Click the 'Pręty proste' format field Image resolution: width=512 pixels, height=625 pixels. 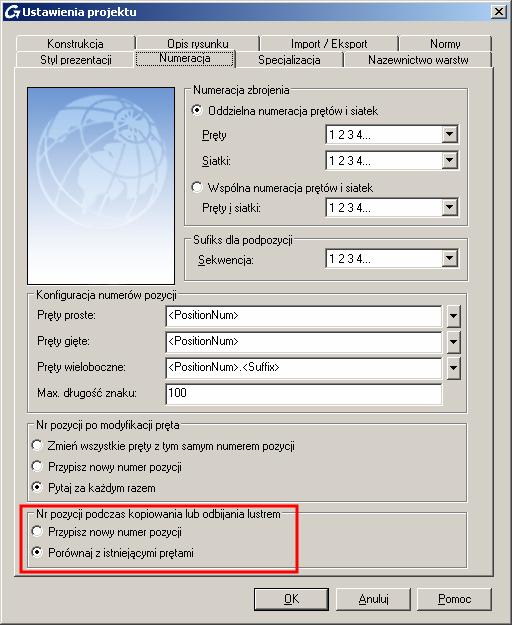point(304,316)
